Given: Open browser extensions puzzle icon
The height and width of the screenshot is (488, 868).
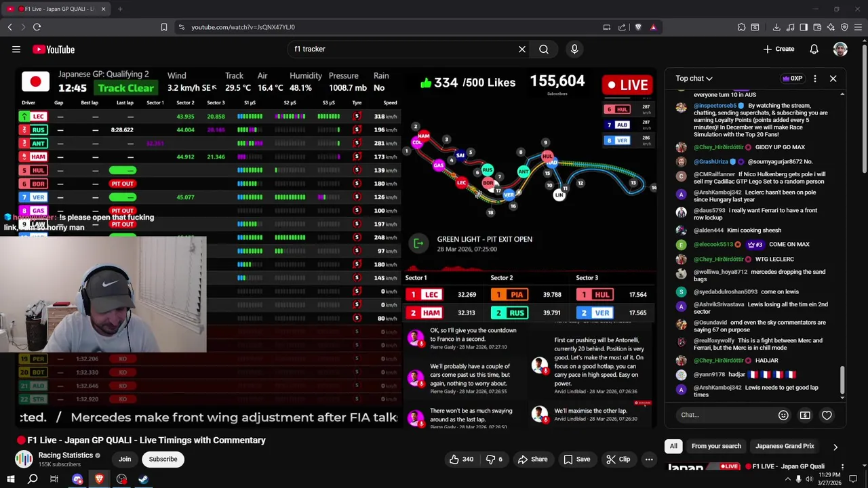Looking at the screenshot, I should [x=741, y=27].
